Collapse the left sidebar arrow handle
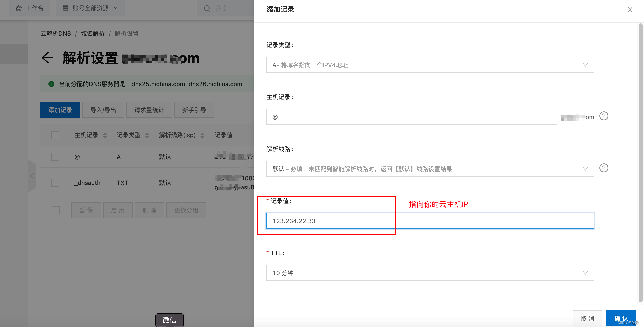 (32, 176)
